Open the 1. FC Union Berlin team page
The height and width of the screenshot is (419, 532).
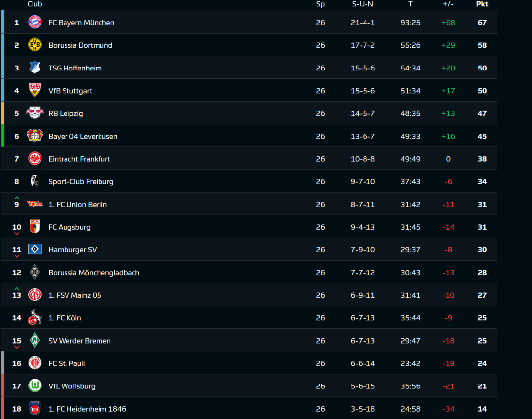pyautogui.click(x=77, y=204)
